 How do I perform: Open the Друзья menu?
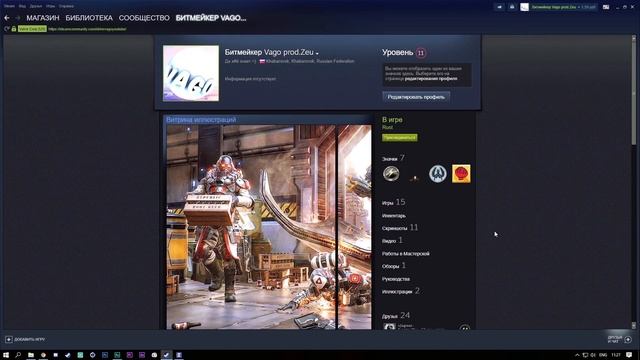[x=36, y=6]
